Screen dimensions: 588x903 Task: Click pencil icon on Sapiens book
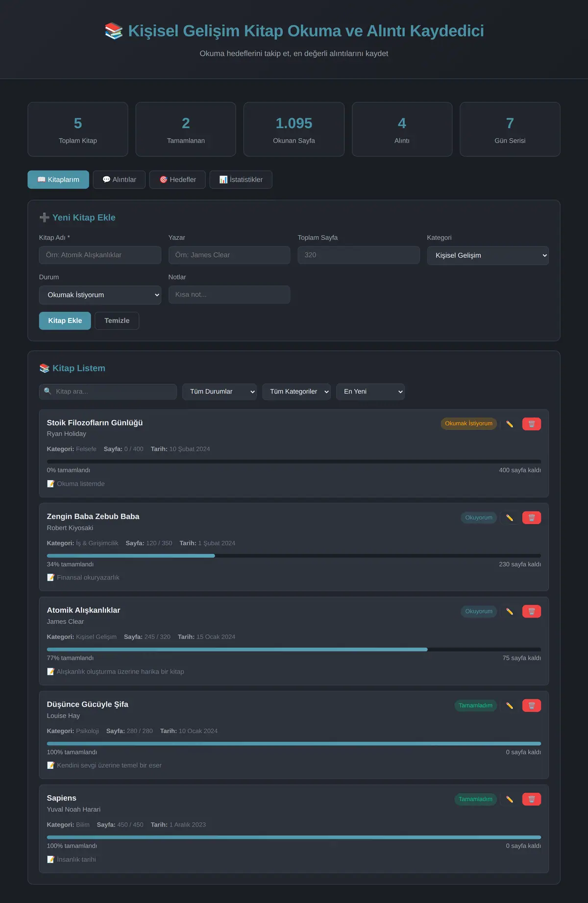pyautogui.click(x=510, y=799)
